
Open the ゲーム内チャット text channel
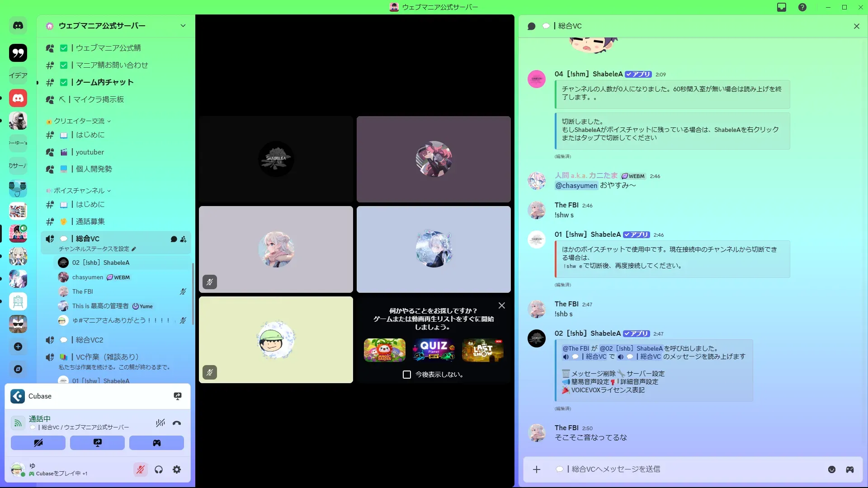[x=104, y=82]
